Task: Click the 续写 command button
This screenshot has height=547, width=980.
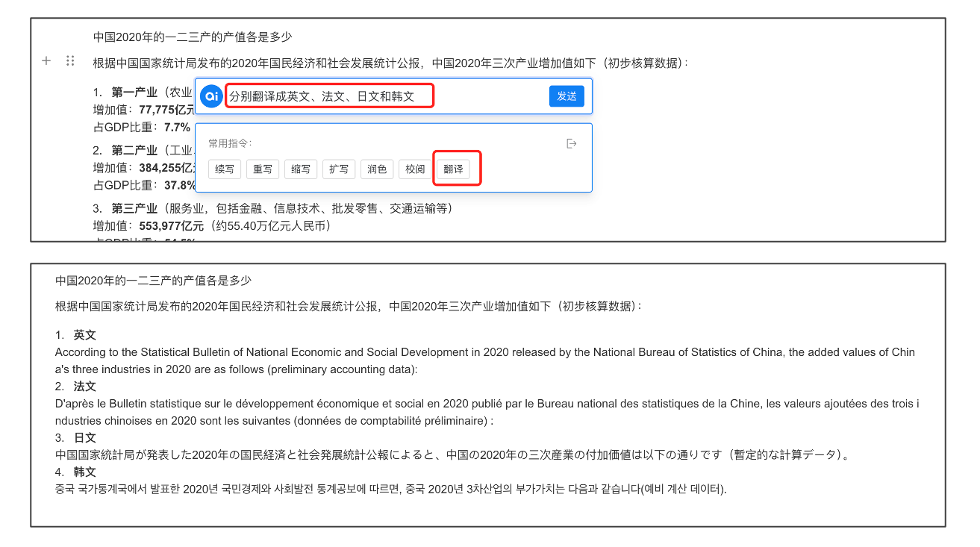Action: coord(224,169)
